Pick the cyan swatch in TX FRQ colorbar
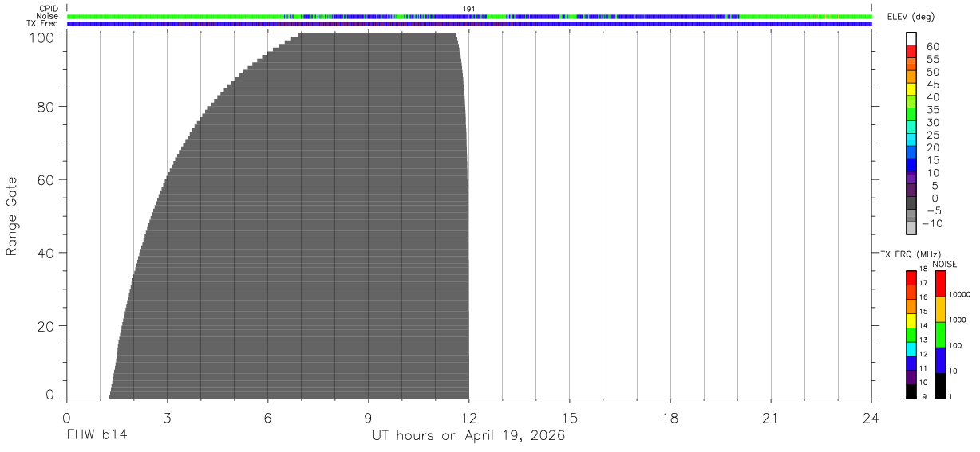 (911, 349)
